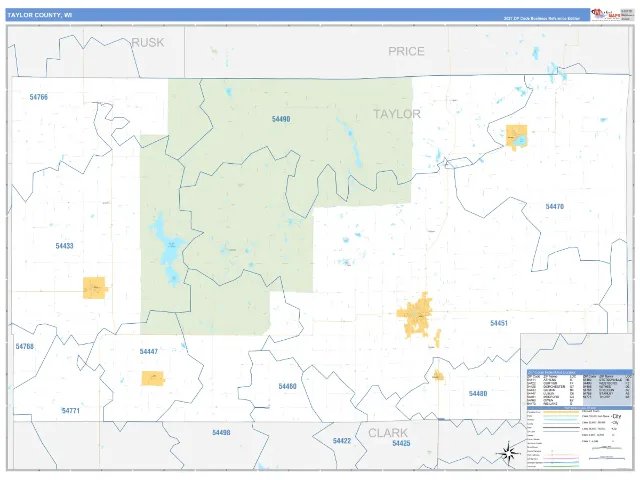The image size is (640, 480).
Task: Select the RUSK county label
Action: (148, 42)
